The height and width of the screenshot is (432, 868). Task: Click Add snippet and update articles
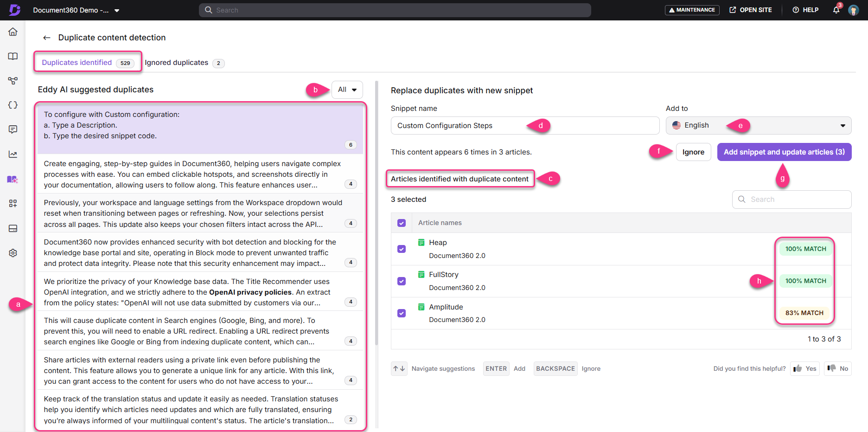pyautogui.click(x=784, y=152)
